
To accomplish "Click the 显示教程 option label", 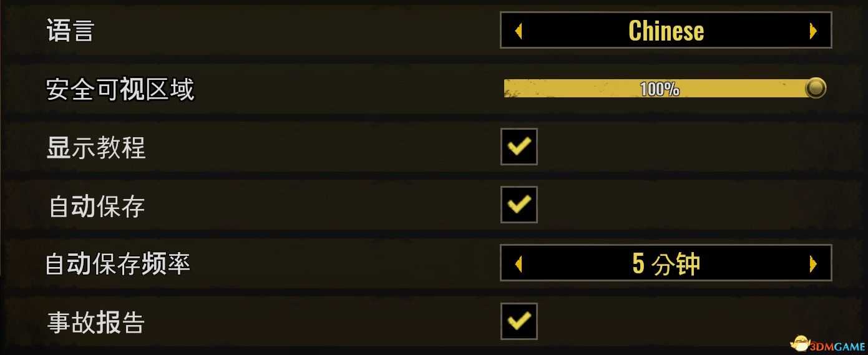I will [96, 148].
